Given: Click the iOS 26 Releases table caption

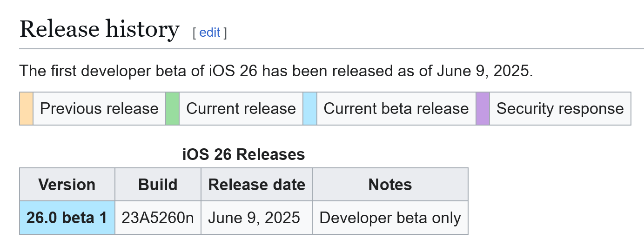Looking at the screenshot, I should click(x=243, y=154).
